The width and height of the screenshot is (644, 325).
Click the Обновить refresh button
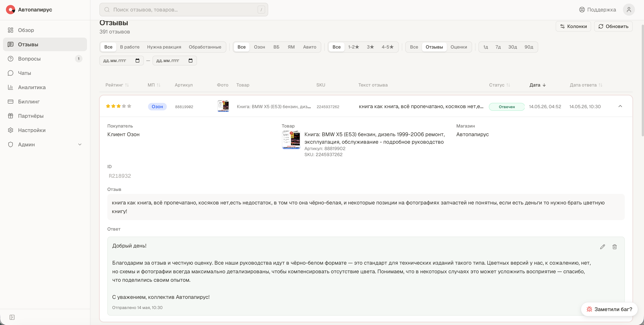[x=613, y=26]
